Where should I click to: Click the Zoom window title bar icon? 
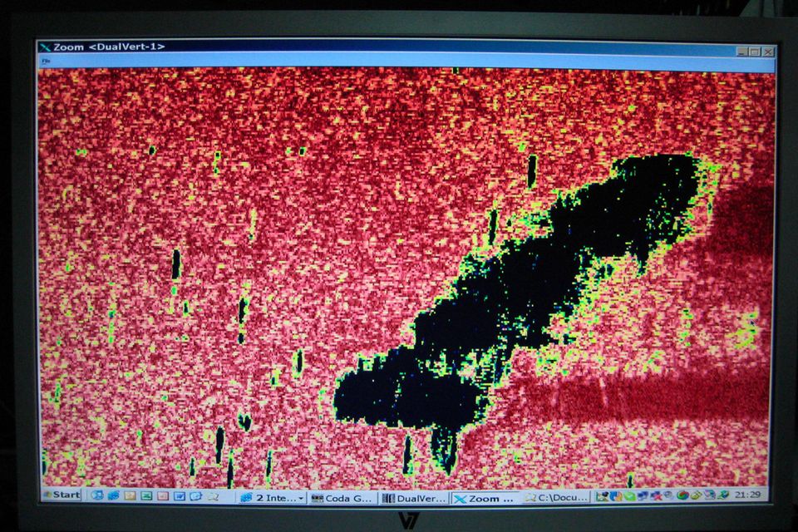coord(45,47)
